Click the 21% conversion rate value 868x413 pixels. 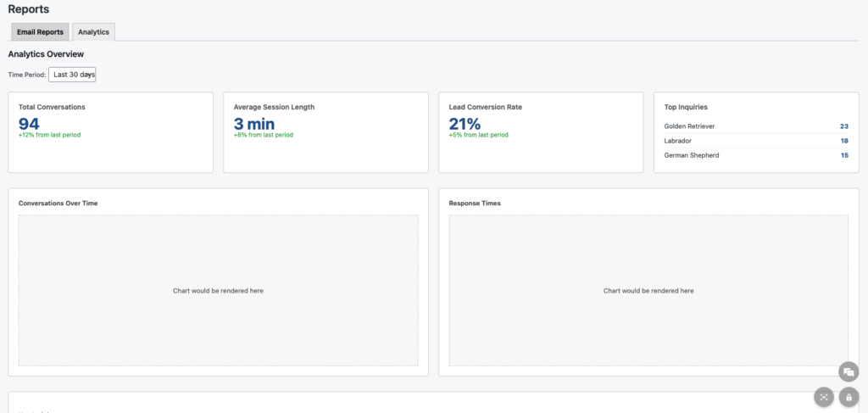(x=465, y=124)
